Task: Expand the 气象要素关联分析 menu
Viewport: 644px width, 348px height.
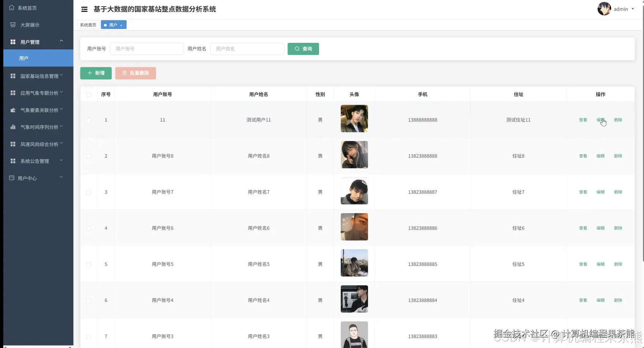Action: pyautogui.click(x=61, y=109)
